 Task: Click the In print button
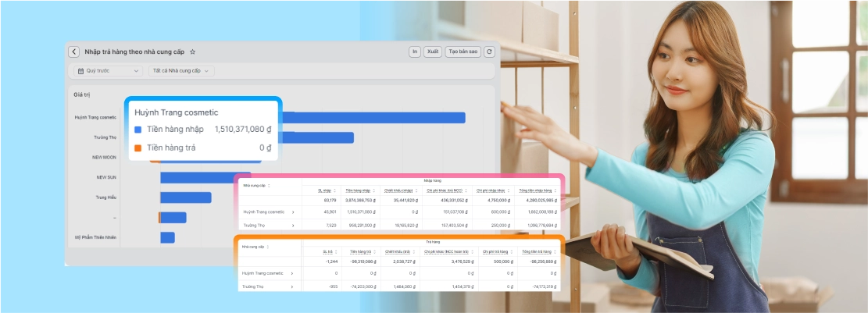tap(415, 52)
